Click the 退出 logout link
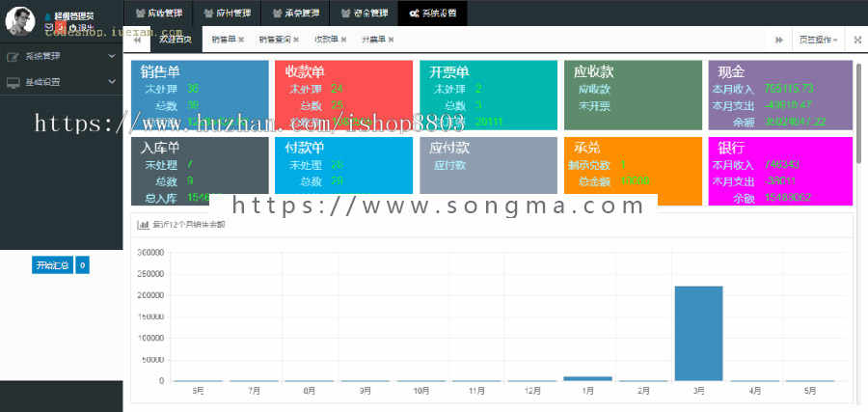The width and height of the screenshot is (868, 412). (81, 28)
